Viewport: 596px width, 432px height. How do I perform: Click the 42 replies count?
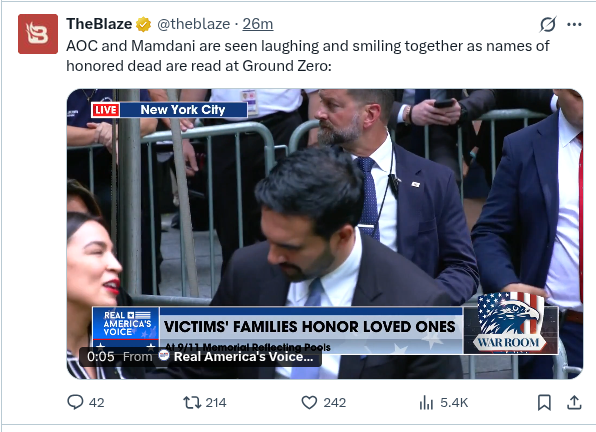coord(97,402)
